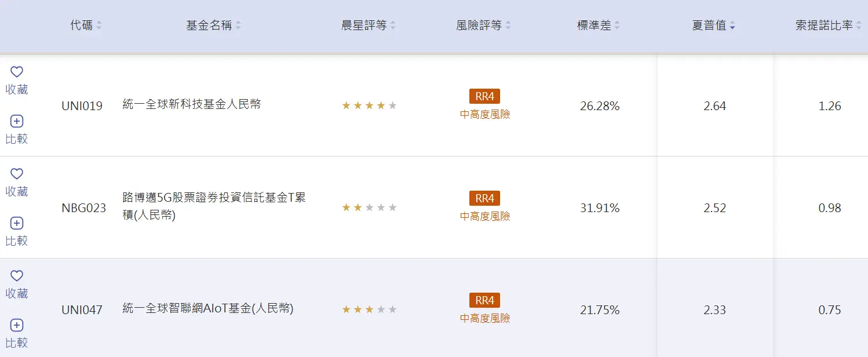Favorite the NBG023 fund with heart icon

point(17,174)
